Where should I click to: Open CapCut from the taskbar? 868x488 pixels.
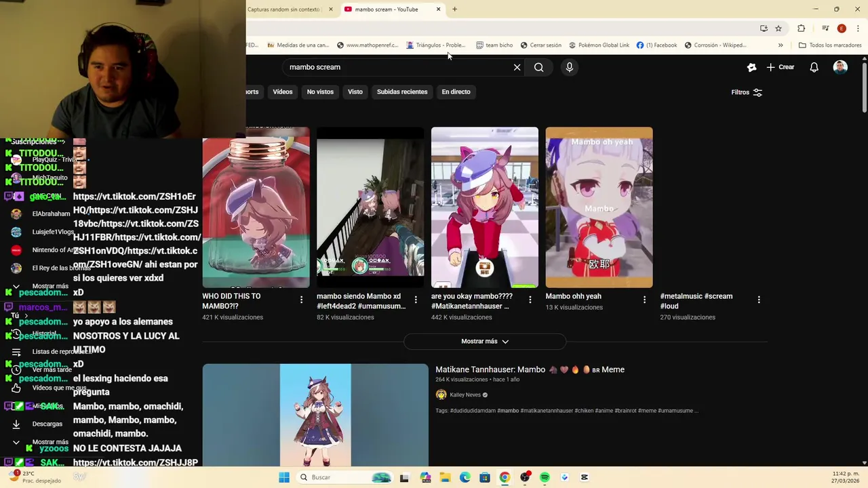tap(585, 477)
